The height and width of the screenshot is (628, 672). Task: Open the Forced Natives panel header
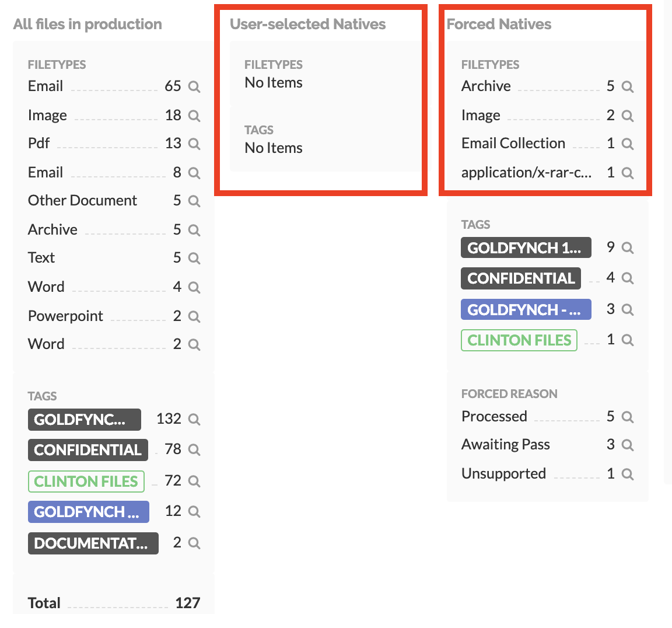(499, 25)
